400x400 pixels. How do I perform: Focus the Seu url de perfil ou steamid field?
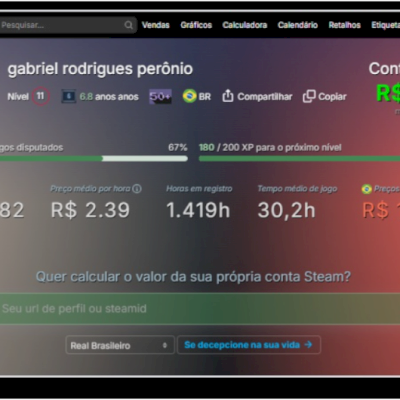pyautogui.click(x=200, y=309)
